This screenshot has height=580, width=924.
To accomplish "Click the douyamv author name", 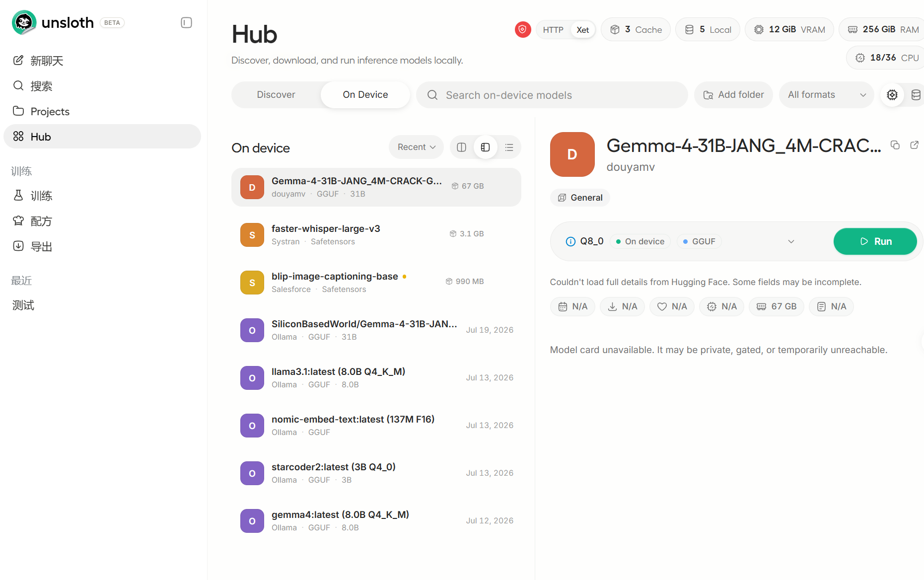I will (631, 167).
